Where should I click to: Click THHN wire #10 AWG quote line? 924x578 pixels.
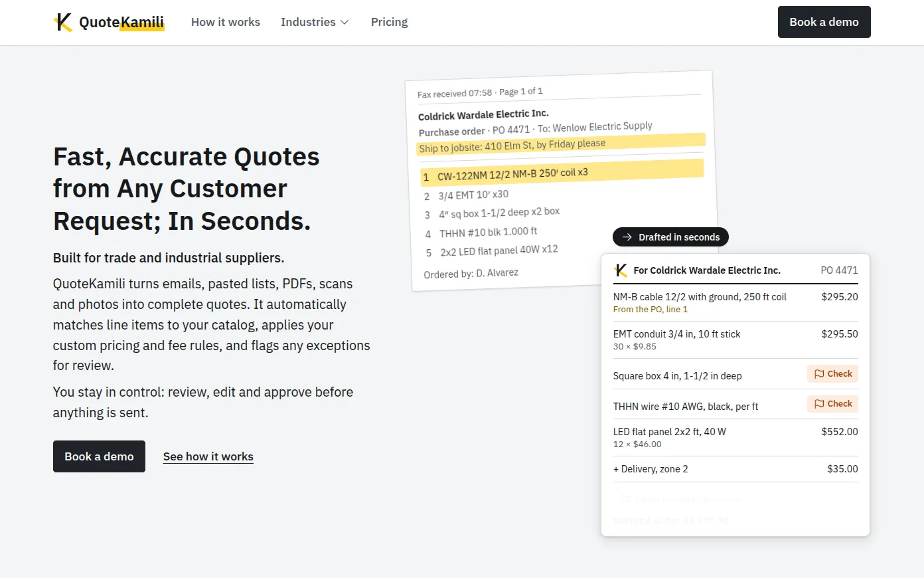click(x=686, y=407)
